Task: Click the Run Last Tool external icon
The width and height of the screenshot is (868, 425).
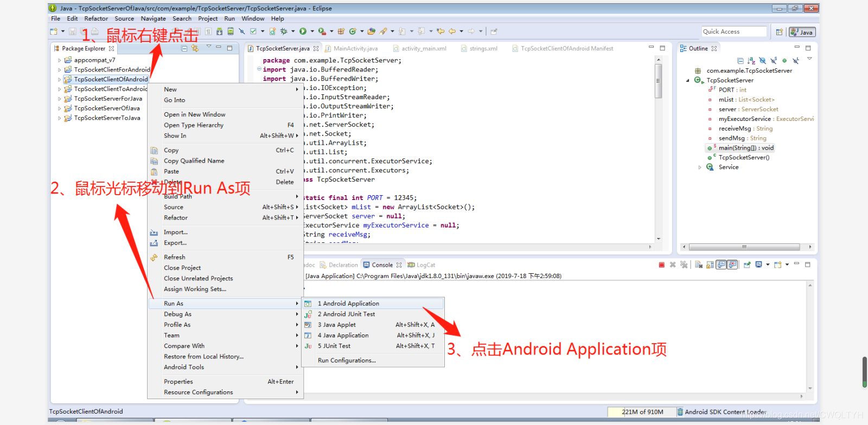Action: click(322, 31)
